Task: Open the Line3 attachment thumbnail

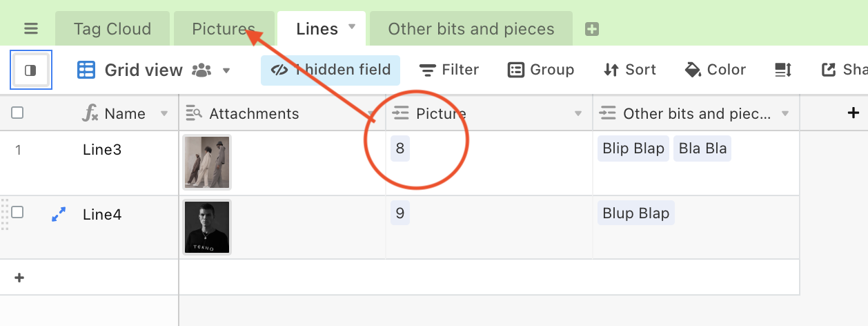Action: [x=207, y=162]
